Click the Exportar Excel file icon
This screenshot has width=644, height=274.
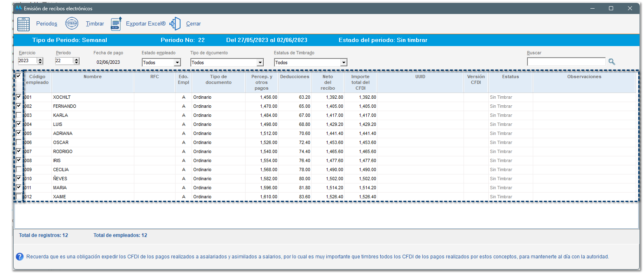116,24
